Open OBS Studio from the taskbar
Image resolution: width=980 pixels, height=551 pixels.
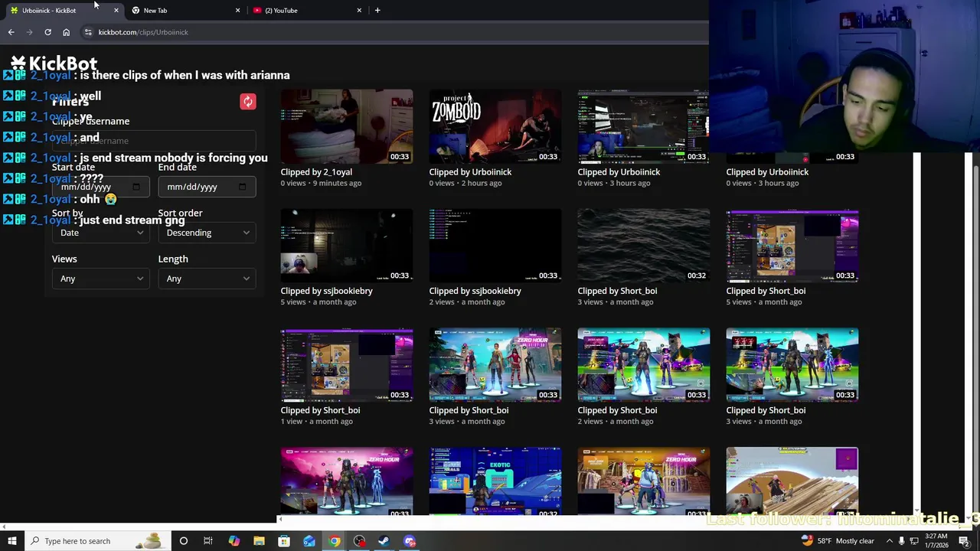point(359,541)
